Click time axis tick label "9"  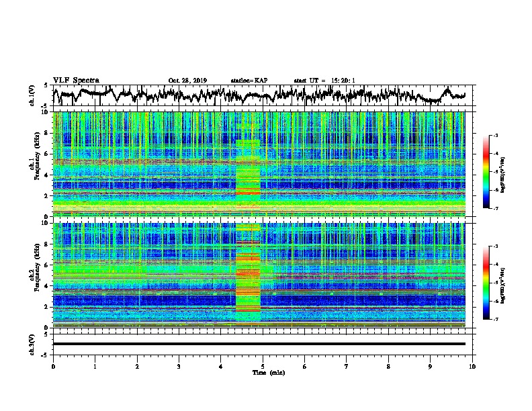click(x=430, y=367)
